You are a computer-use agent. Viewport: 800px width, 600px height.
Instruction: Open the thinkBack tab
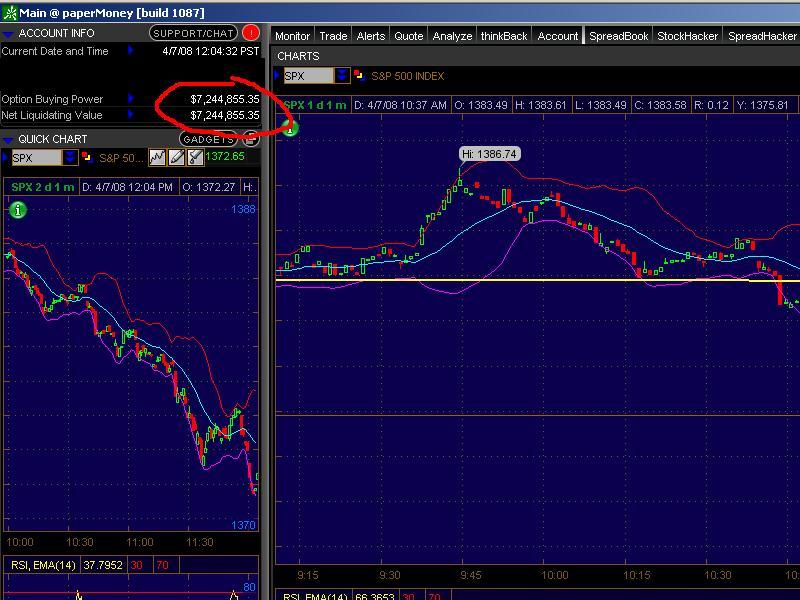[x=503, y=36]
